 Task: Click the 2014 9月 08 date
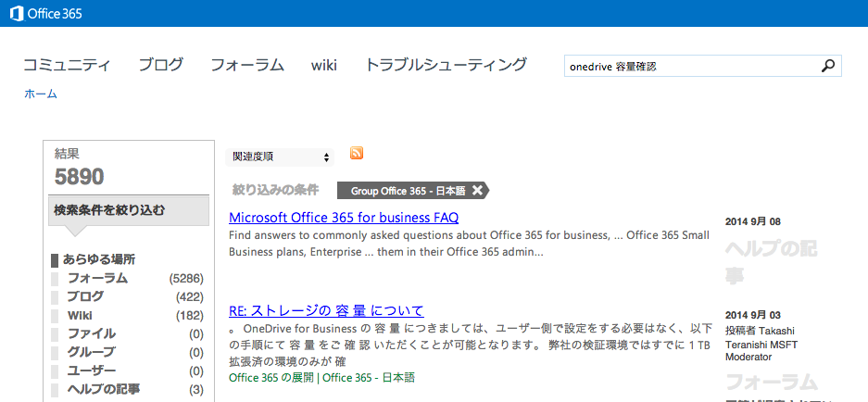(753, 222)
